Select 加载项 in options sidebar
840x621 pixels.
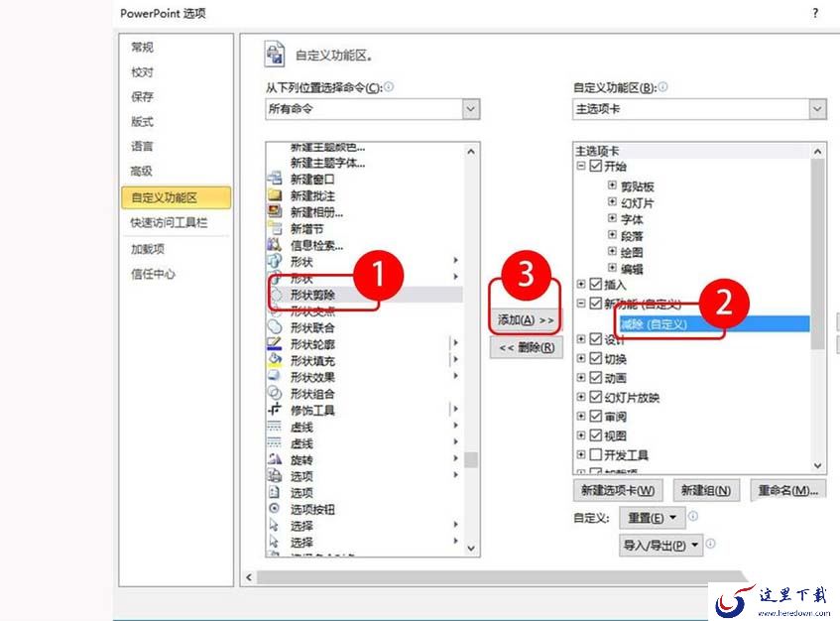[x=148, y=249]
